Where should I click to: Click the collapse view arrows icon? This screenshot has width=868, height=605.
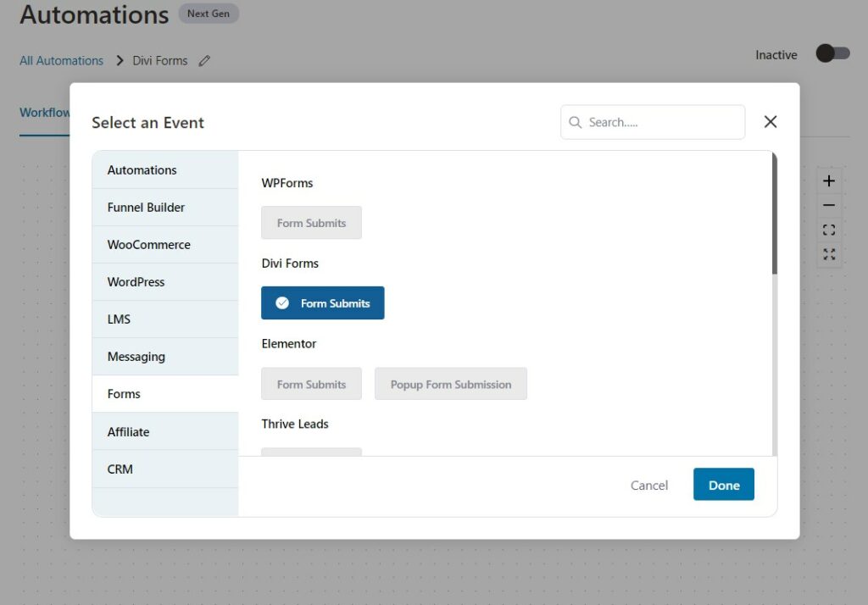[x=829, y=254]
